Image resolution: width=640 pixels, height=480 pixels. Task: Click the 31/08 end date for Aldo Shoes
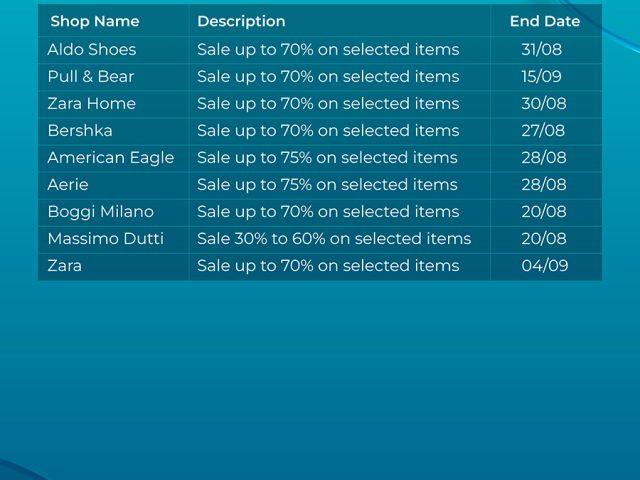[542, 49]
